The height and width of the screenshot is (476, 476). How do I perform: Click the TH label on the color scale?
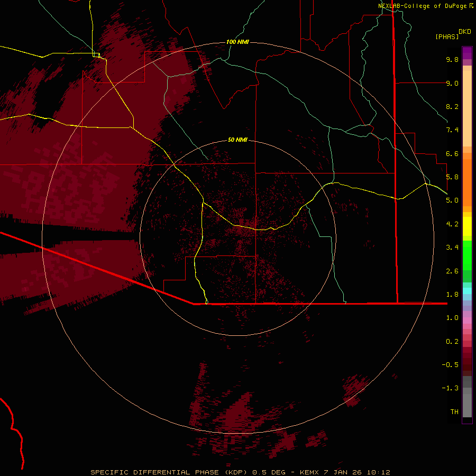(x=454, y=412)
